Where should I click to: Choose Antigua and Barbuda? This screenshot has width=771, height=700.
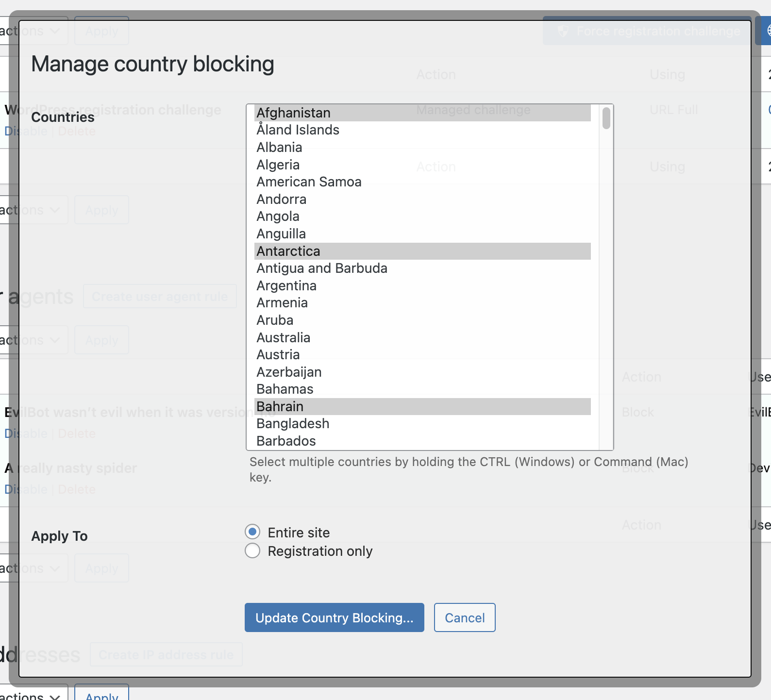[x=422, y=268]
